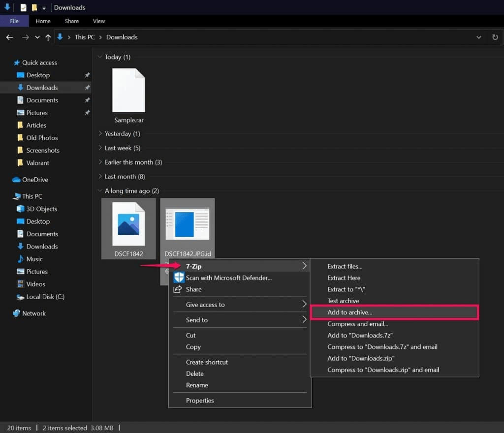
Task: Open the 3D Objects icon
Action: pos(20,209)
